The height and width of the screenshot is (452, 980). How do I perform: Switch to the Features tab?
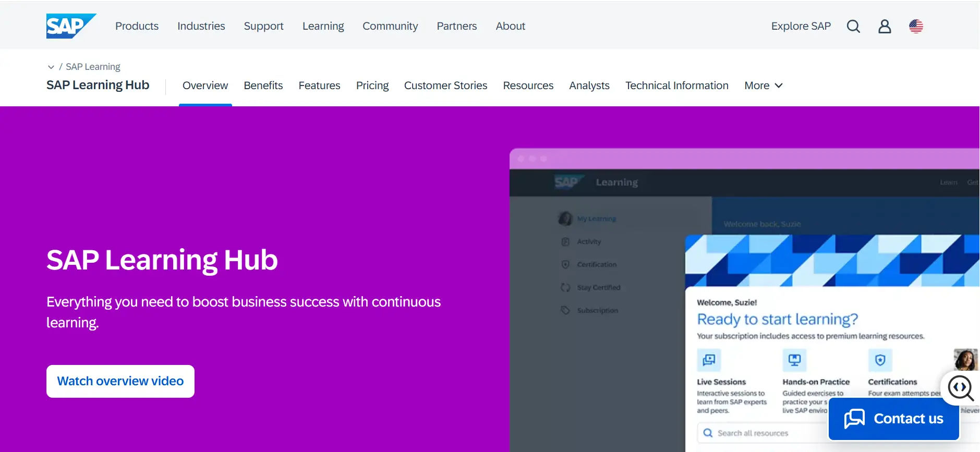point(319,85)
